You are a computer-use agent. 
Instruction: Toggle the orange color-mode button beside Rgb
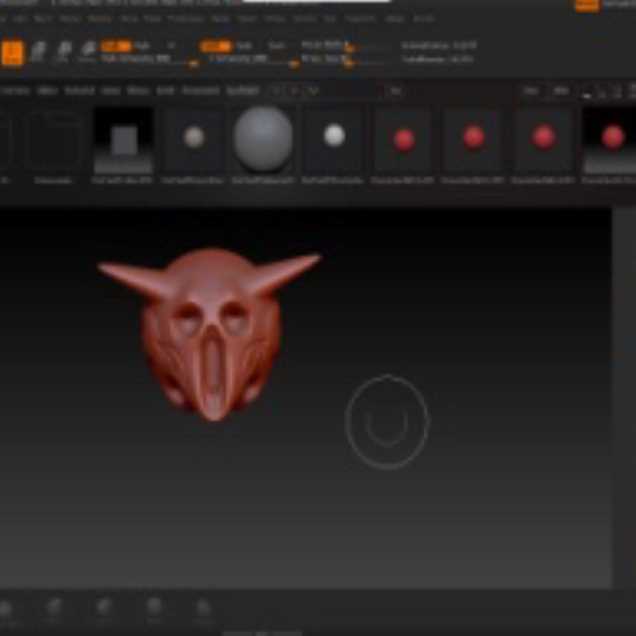pyautogui.click(x=116, y=46)
